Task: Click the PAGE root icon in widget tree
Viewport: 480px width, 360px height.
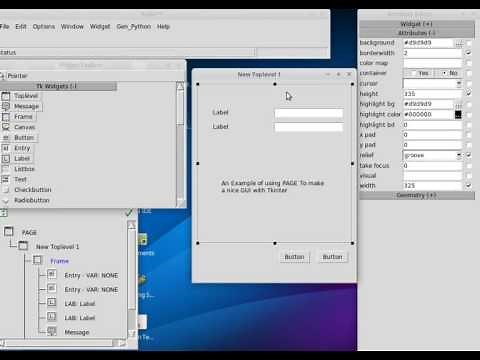Action: 9,232
